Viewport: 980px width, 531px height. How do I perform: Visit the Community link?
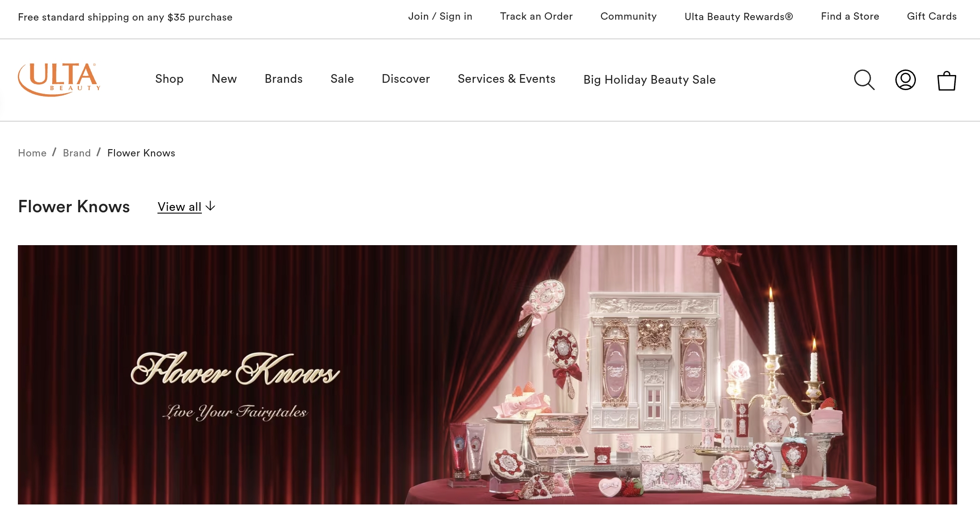628,16
